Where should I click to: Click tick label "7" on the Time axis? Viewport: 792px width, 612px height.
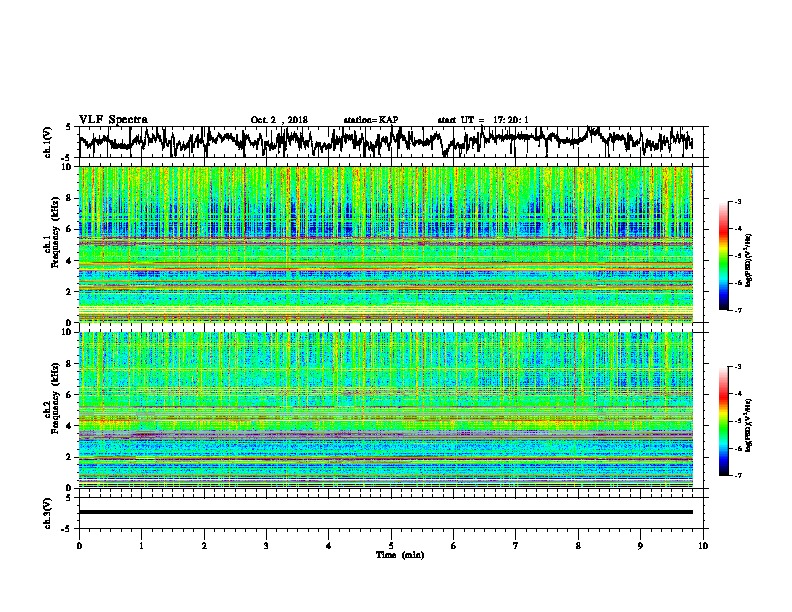click(x=516, y=545)
